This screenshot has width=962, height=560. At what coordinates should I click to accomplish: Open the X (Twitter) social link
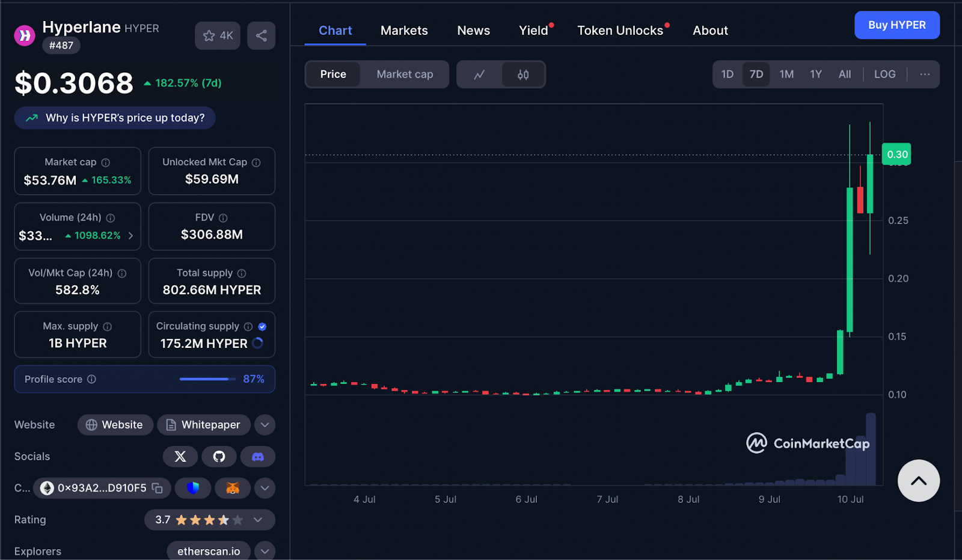click(x=180, y=457)
